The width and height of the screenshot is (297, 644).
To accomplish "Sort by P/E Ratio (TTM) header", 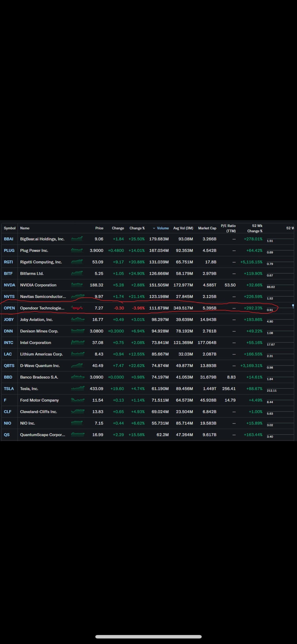I will coord(228,228).
